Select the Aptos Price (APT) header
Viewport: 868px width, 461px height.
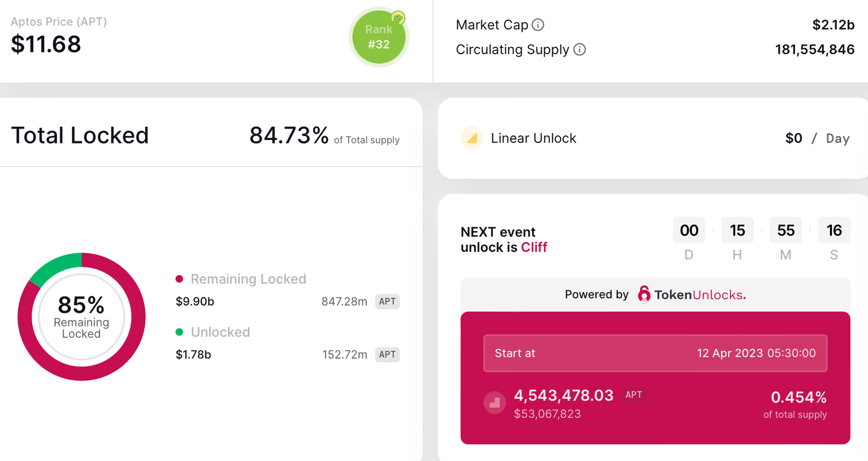click(58, 21)
